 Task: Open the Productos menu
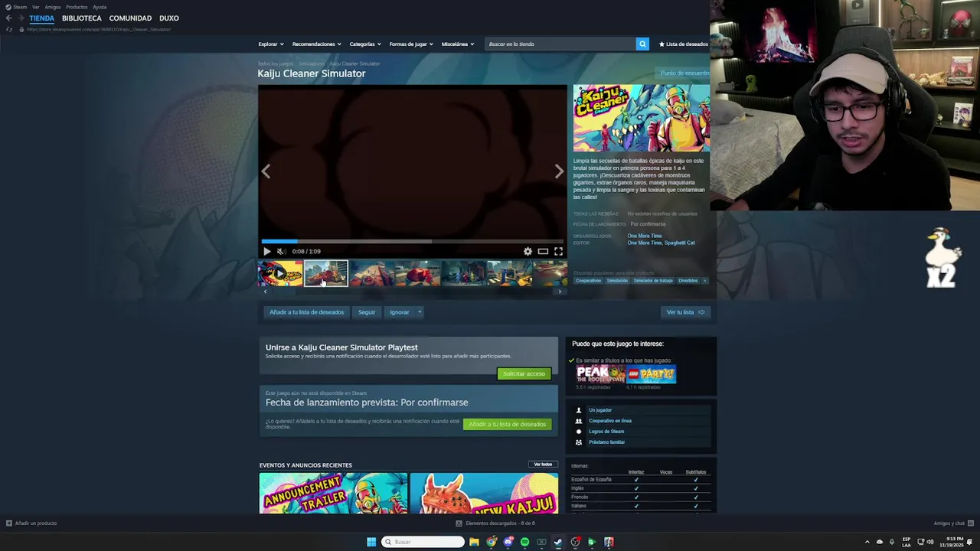(x=77, y=7)
